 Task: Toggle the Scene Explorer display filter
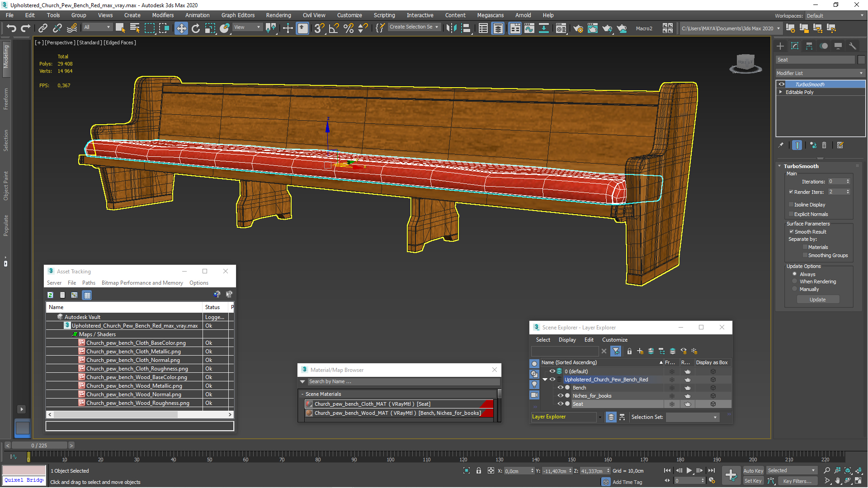[x=616, y=351]
